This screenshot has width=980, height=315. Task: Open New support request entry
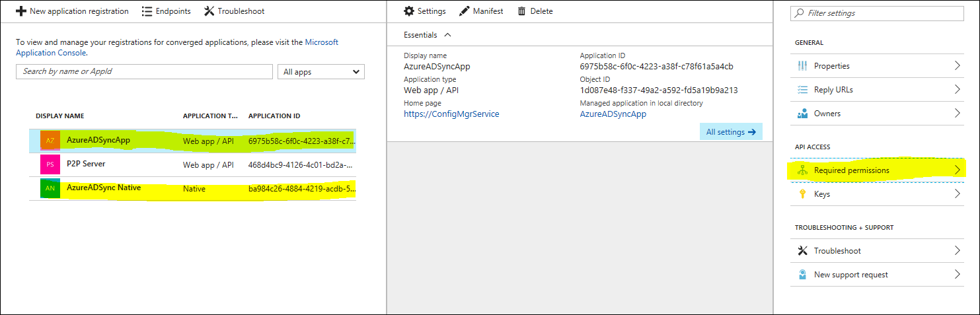tap(877, 275)
